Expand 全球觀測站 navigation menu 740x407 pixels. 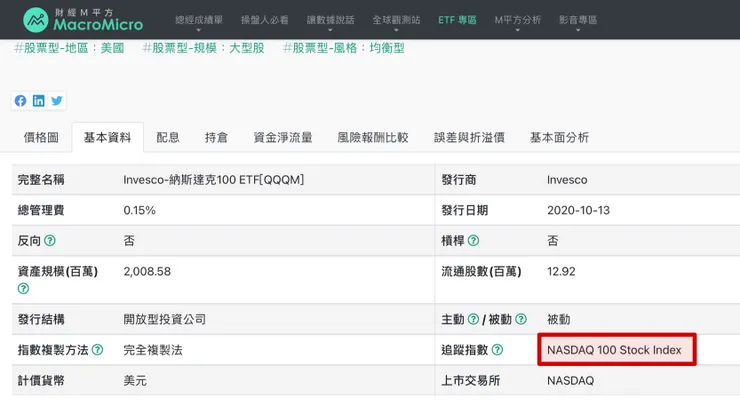(396, 20)
